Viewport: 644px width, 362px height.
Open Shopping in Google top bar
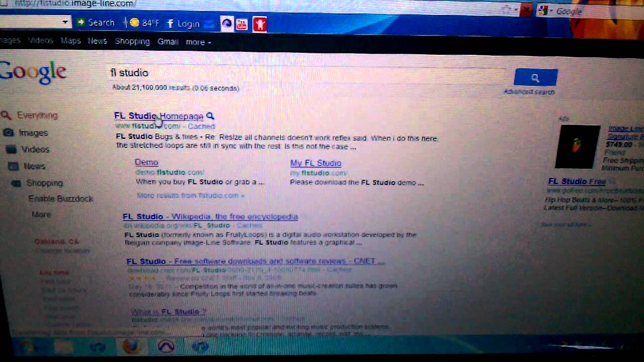[x=132, y=41]
